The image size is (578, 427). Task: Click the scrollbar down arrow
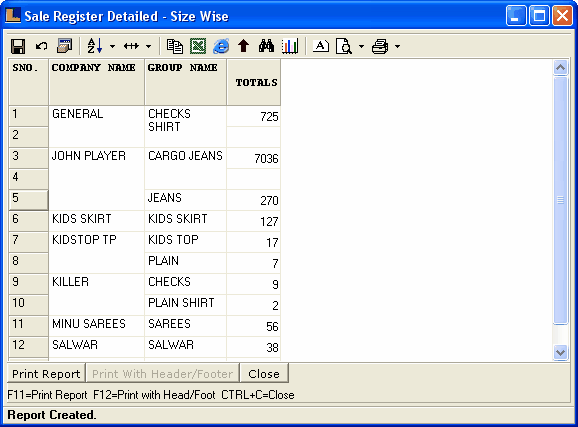560,352
